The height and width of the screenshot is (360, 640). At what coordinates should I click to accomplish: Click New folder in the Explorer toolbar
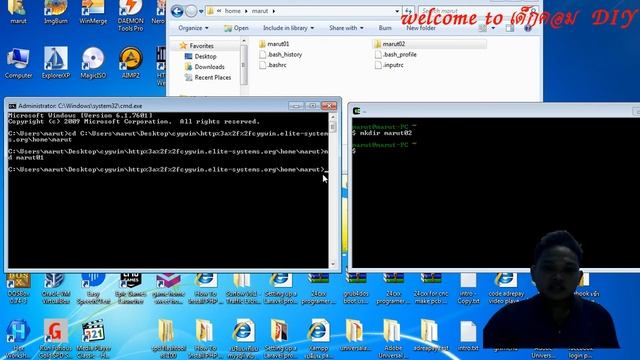tap(421, 28)
